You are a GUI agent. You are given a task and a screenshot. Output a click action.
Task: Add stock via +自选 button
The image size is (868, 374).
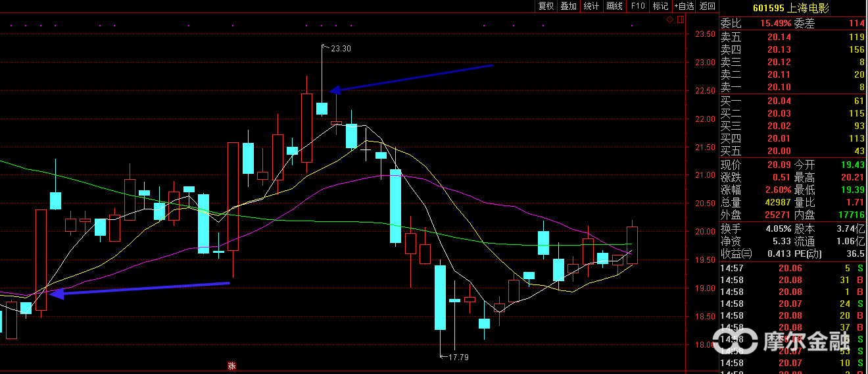(684, 6)
